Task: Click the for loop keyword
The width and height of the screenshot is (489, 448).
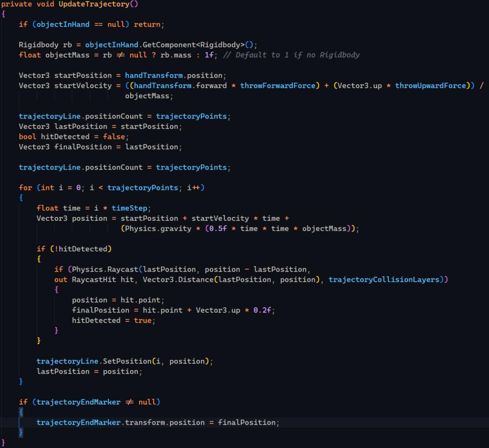Action: pyautogui.click(x=25, y=188)
